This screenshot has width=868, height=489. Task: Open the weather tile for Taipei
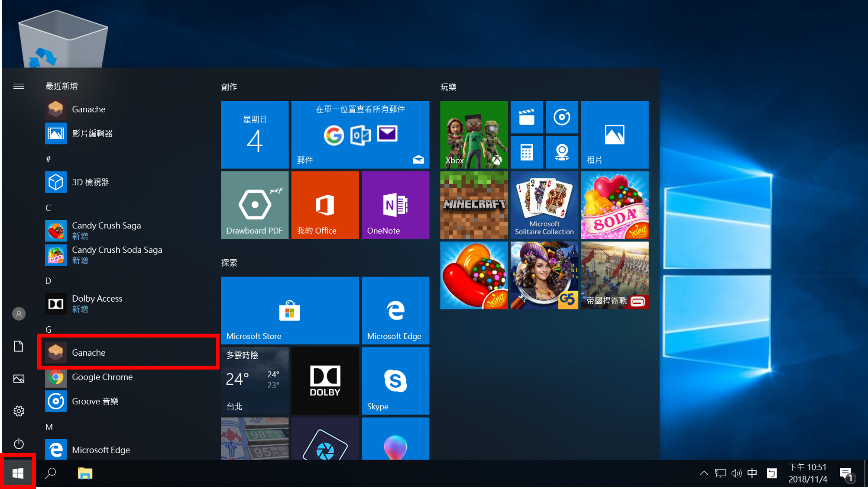click(254, 380)
